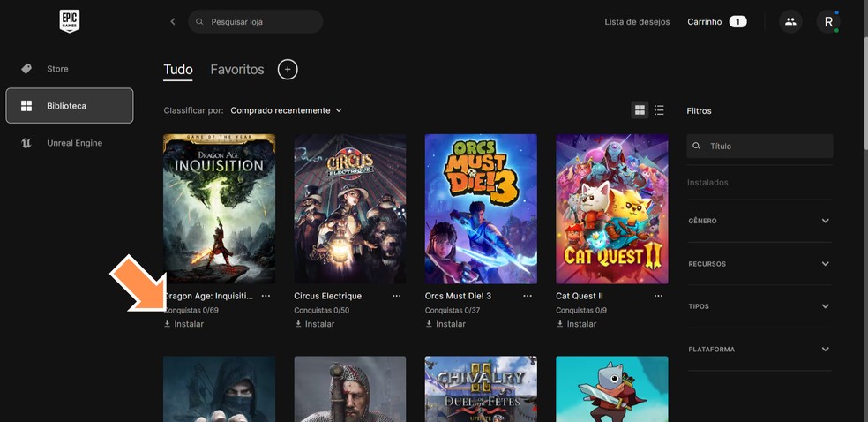Click Conquistas 0/9 text
The width and height of the screenshot is (868, 422).
tap(581, 310)
